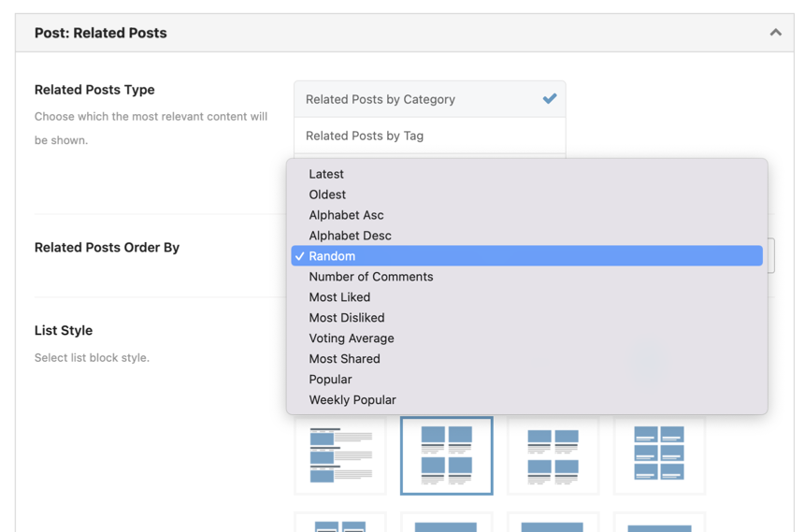The image size is (805, 532).
Task: Pick the left-thumbnail list style layout
Action: tap(340, 455)
